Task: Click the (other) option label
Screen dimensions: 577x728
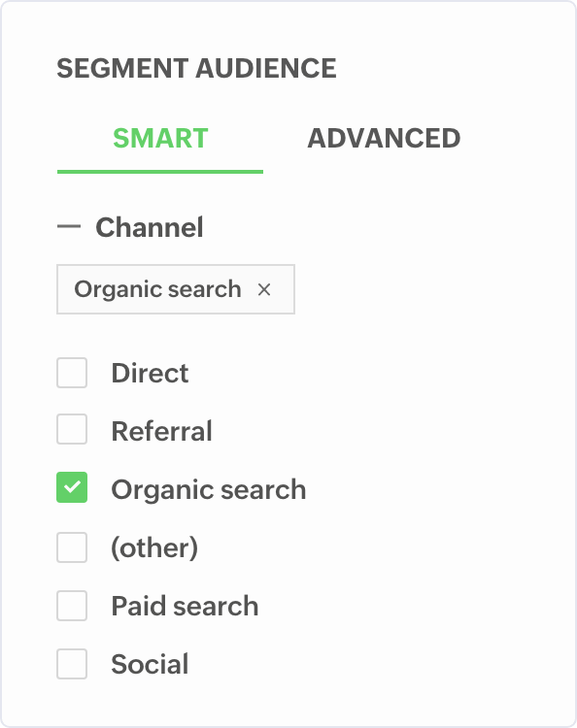Action: point(154,547)
